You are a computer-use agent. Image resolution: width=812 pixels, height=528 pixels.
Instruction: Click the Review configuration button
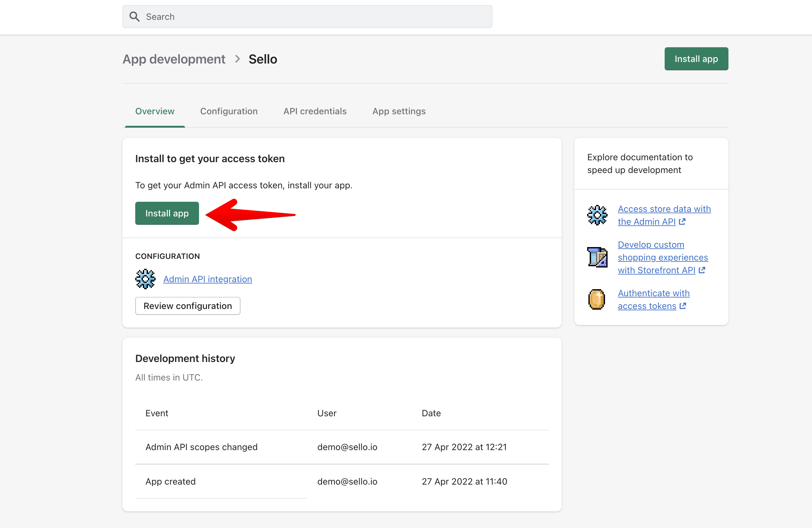[188, 306]
